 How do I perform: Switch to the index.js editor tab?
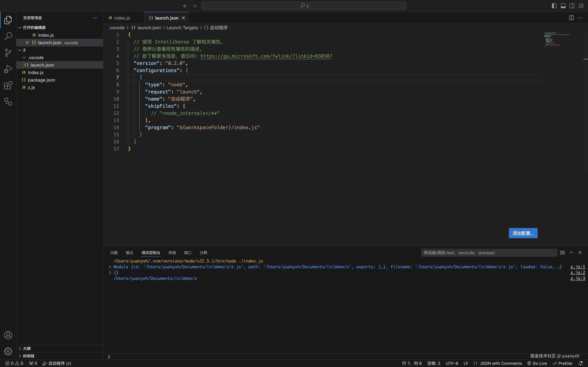[122, 18]
